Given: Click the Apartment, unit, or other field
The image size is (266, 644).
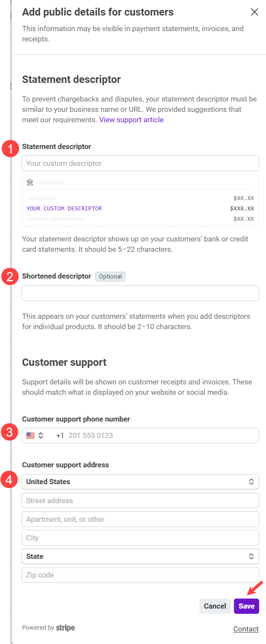Looking at the screenshot, I should pos(140,519).
